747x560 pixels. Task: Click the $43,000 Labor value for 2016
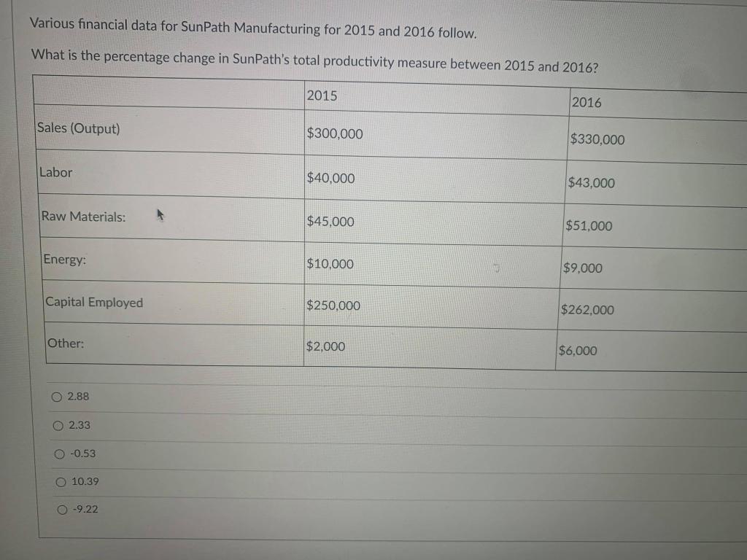[x=591, y=183]
